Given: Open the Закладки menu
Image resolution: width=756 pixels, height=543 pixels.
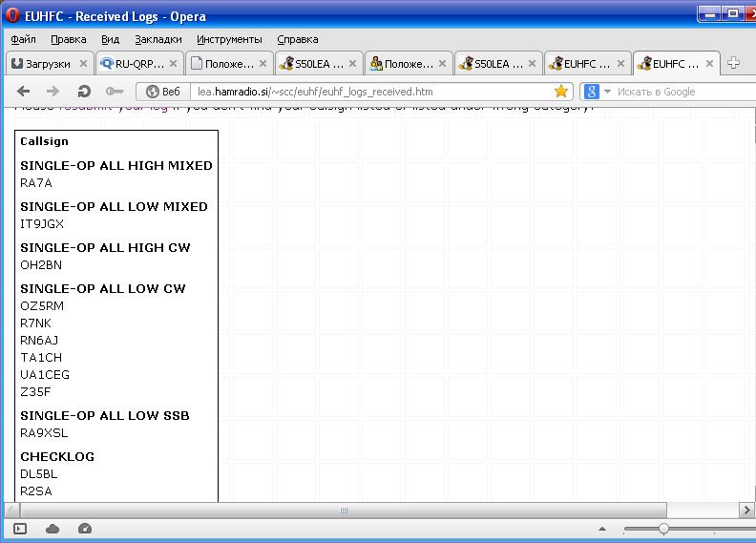Looking at the screenshot, I should tap(157, 39).
